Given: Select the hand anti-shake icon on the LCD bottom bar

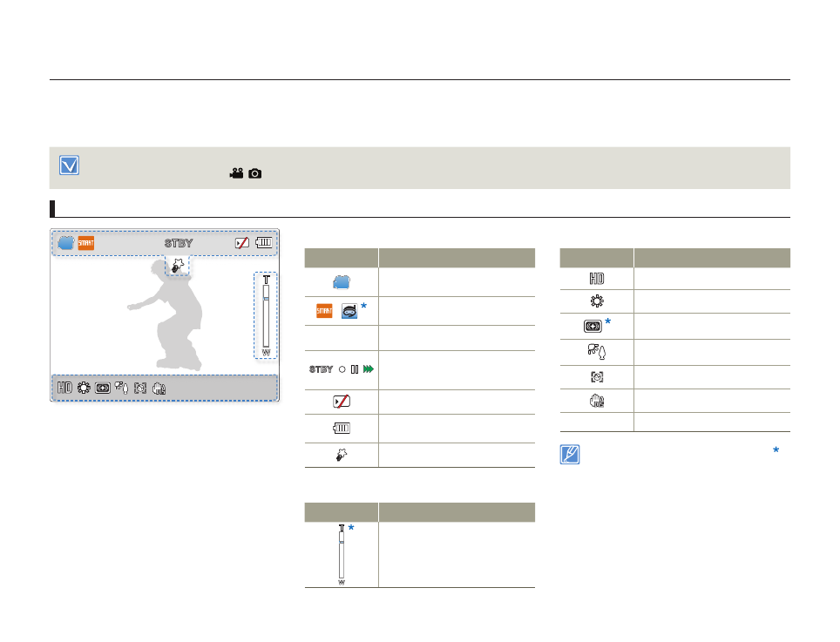Looking at the screenshot, I should coord(159,389).
